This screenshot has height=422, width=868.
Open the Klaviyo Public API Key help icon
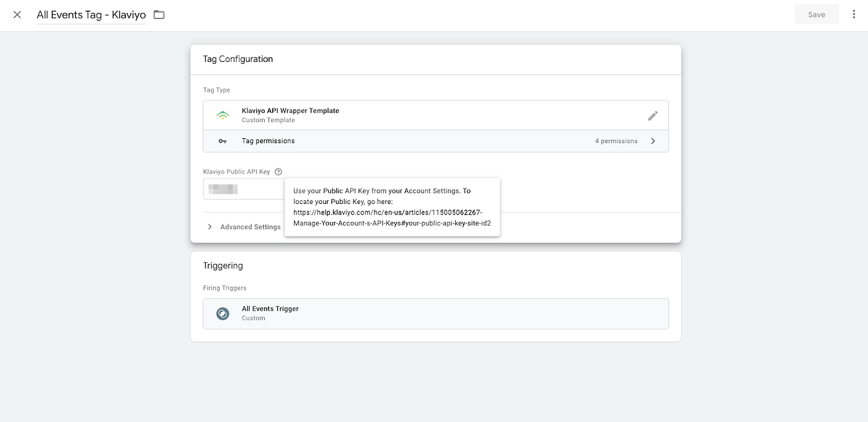[x=278, y=171]
